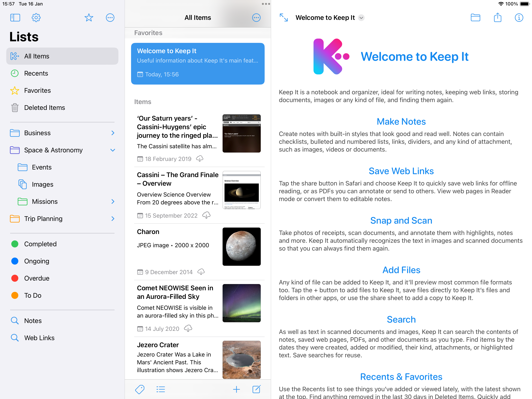Expand the Missions folder chevron
The width and height of the screenshot is (532, 399).
(x=113, y=201)
